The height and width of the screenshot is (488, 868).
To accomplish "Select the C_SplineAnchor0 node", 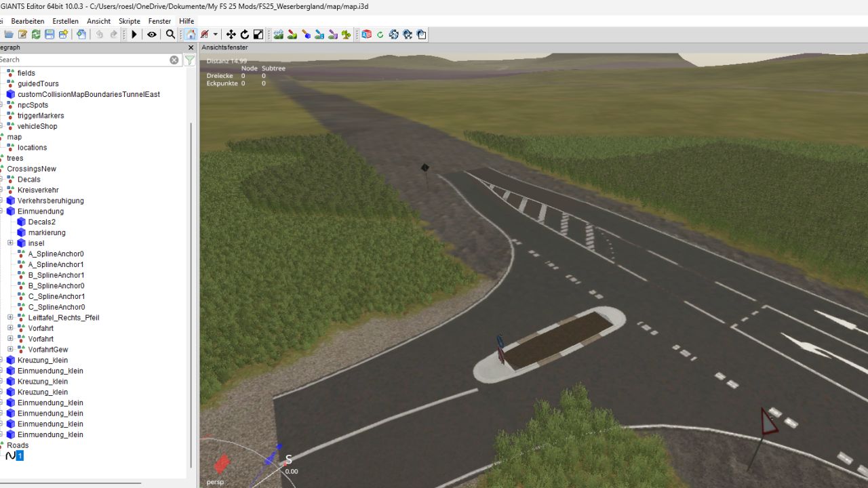I will [x=56, y=307].
